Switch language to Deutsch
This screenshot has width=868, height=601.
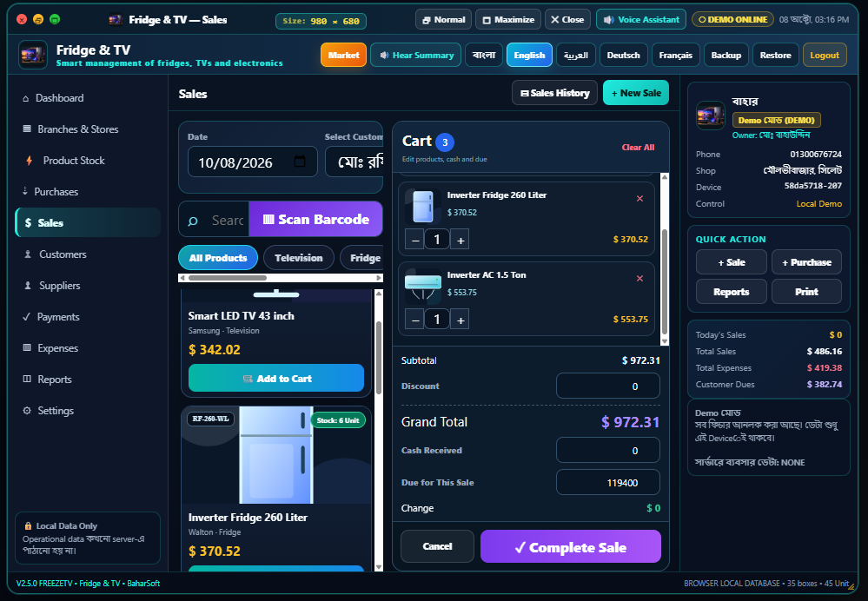[623, 55]
